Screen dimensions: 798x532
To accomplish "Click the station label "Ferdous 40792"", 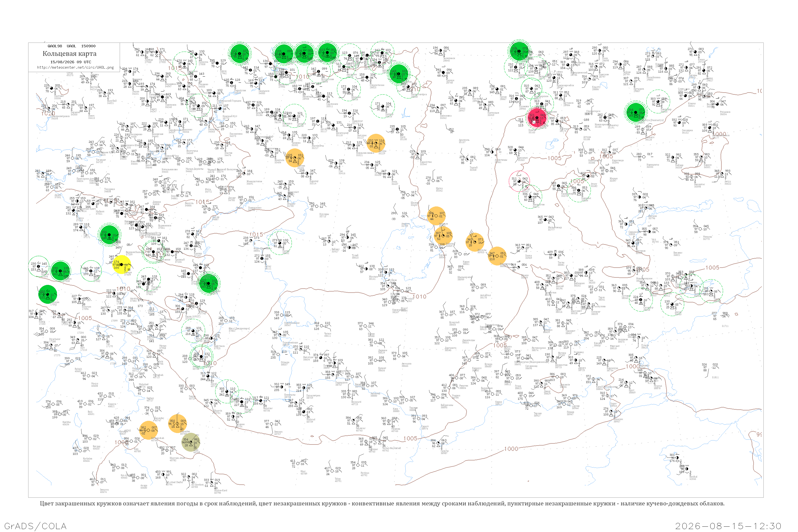I will [365, 474].
